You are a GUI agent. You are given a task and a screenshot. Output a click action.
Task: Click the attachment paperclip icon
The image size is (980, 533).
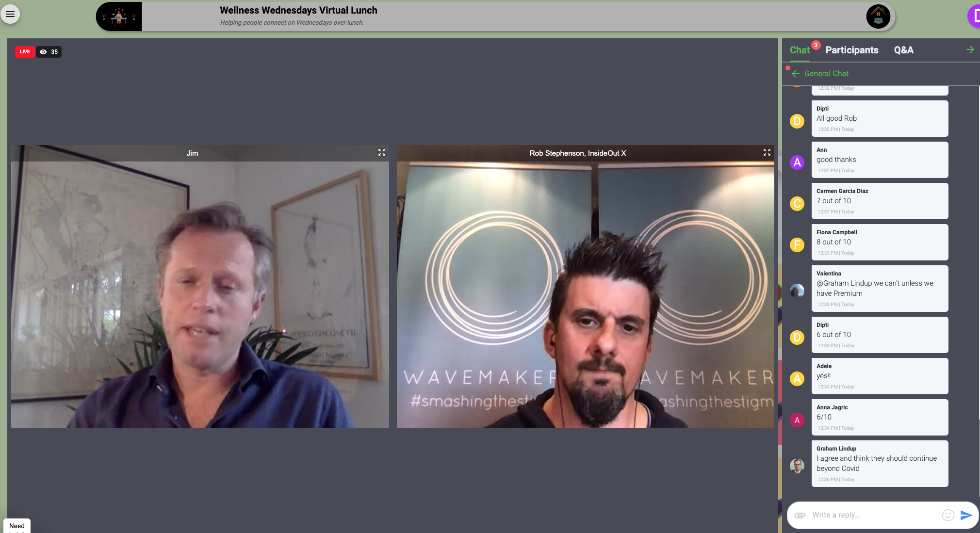pos(800,515)
